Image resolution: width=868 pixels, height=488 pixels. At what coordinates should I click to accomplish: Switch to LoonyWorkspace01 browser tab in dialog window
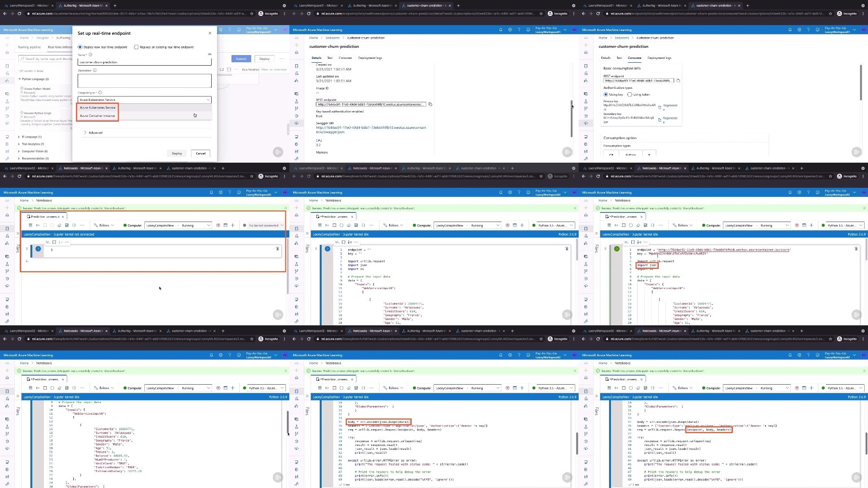(29, 5)
